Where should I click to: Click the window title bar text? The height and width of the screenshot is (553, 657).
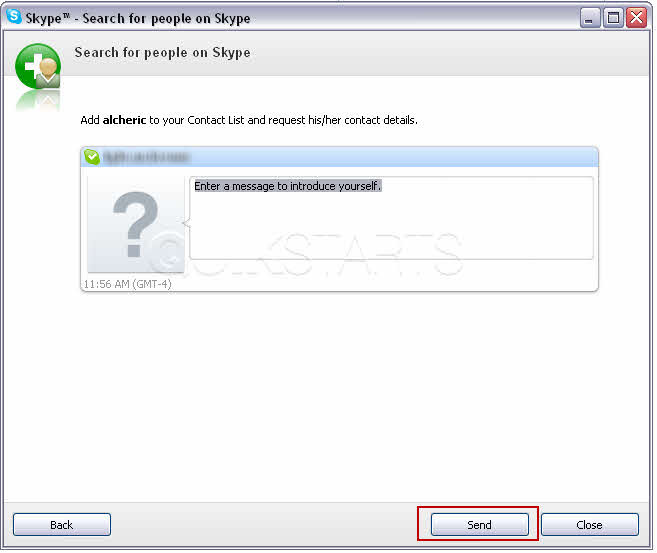138,18
